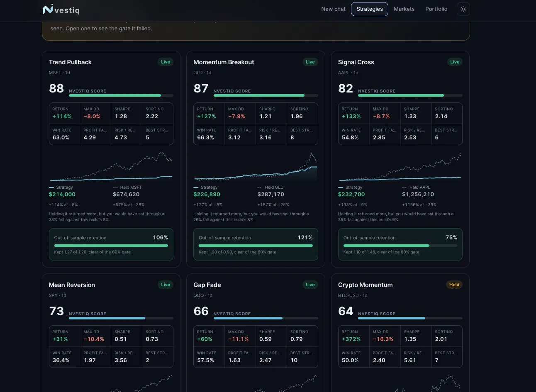Switch to the Markets tab

(404, 9)
